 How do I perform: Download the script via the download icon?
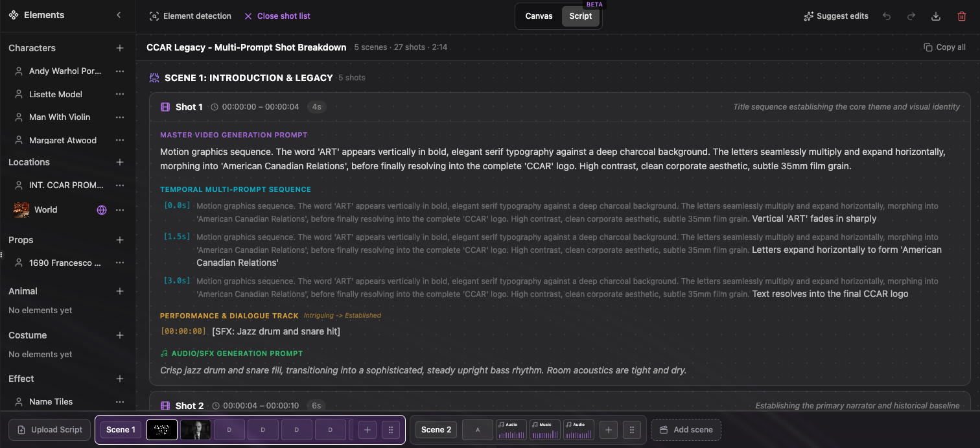[x=936, y=16]
